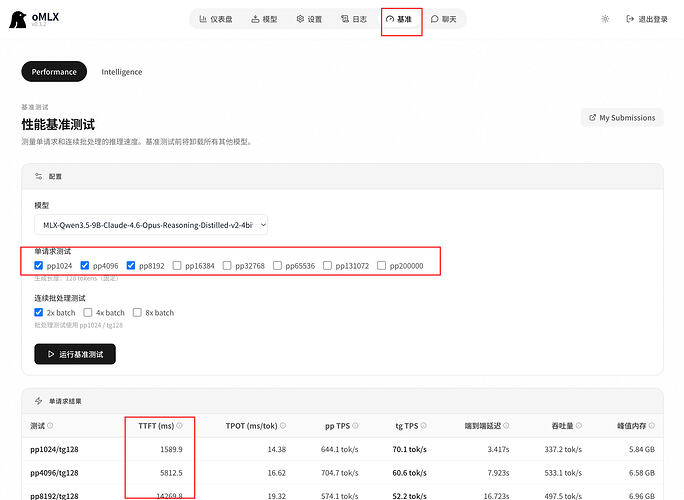684x500 pixels.
Task: Enable the pp200000 checkbox
Action: (x=381, y=265)
